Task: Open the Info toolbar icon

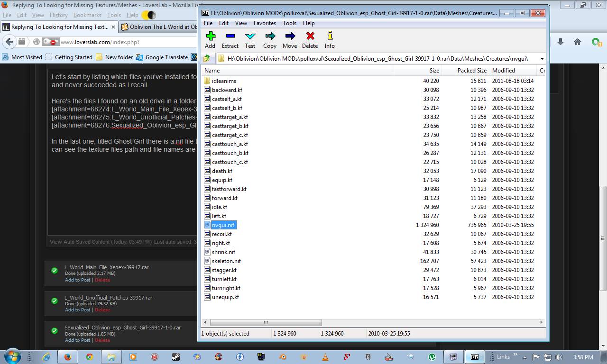Action: tap(330, 36)
